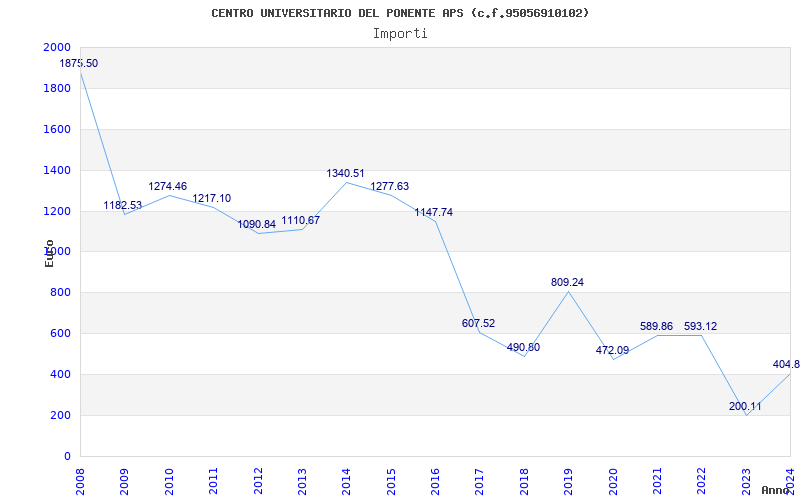Select the 472.09 data label
The width and height of the screenshot is (800, 500).
612,351
